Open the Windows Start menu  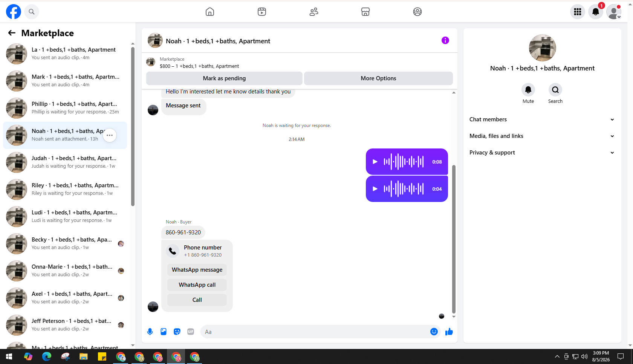coord(9,356)
